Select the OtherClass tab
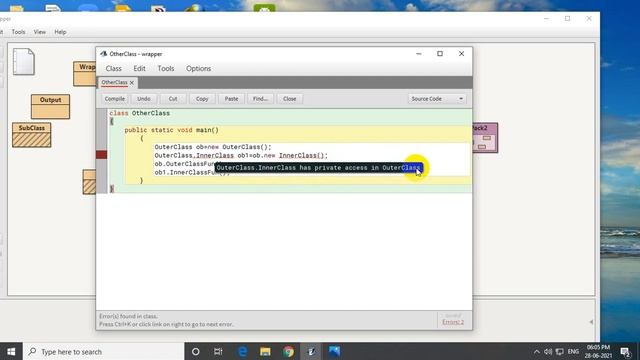The width and height of the screenshot is (640, 360). click(114, 82)
